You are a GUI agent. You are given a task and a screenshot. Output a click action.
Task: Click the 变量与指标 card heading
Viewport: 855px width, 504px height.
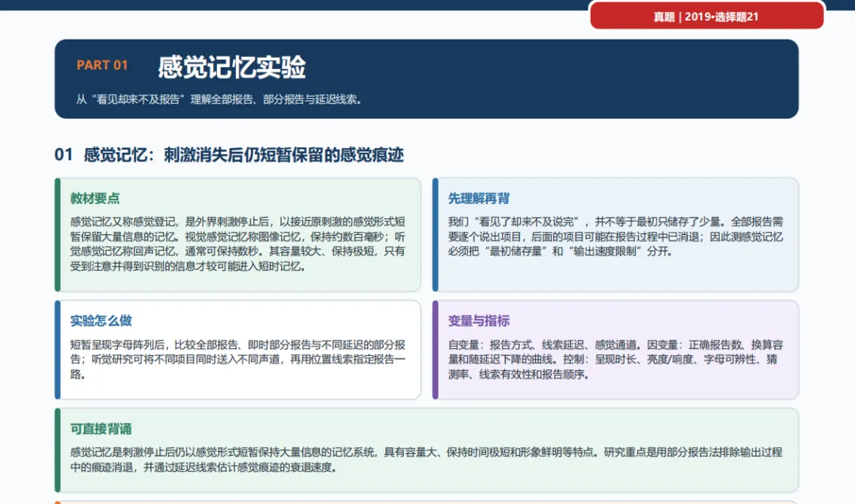[x=479, y=320]
